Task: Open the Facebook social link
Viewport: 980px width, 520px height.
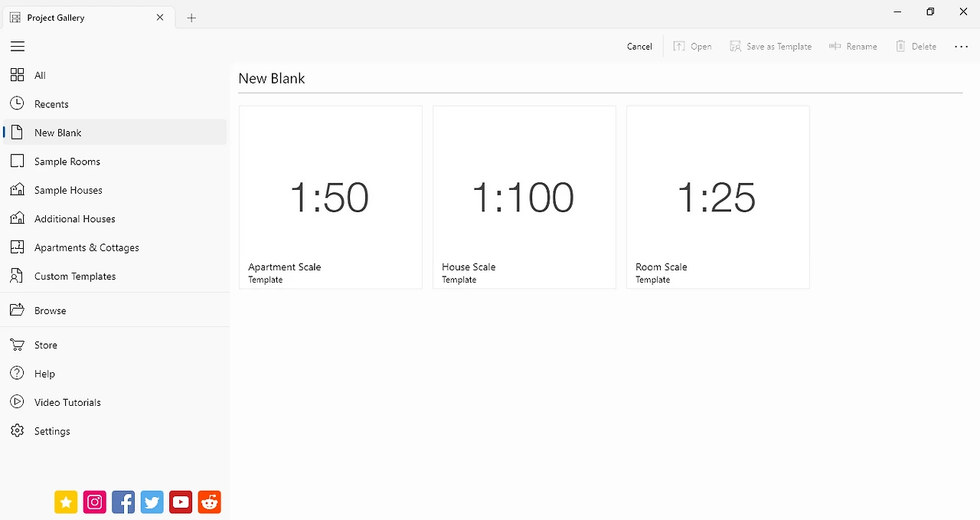Action: point(123,502)
